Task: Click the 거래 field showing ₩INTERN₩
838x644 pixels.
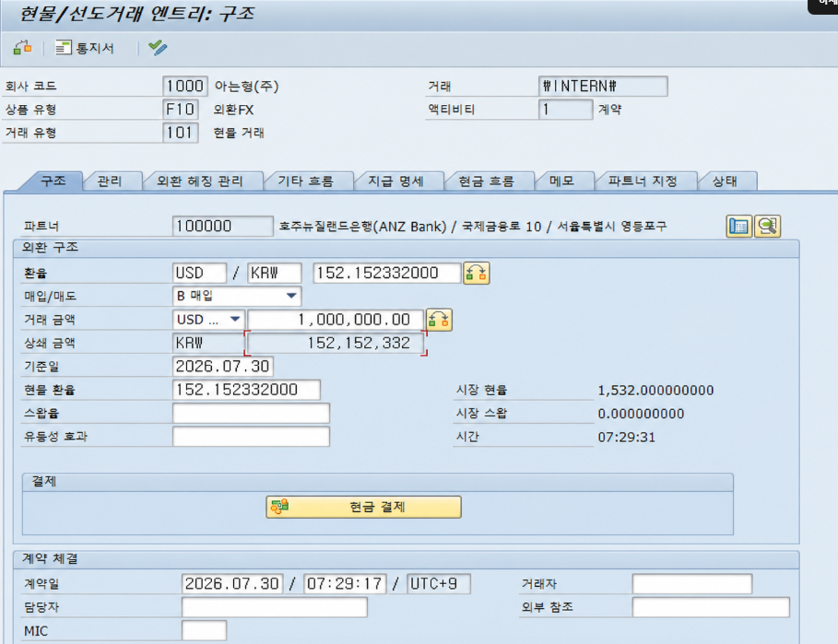Action: point(603,86)
